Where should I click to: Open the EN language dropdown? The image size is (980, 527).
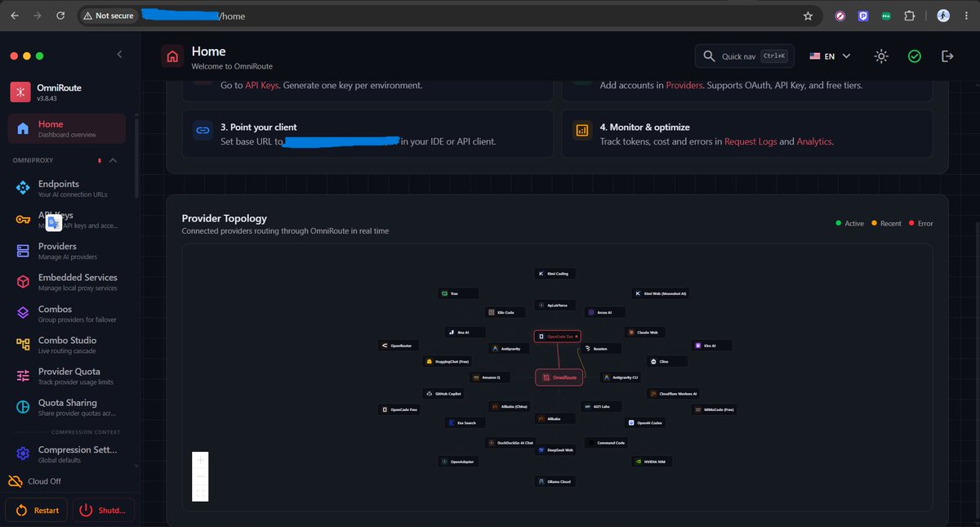pyautogui.click(x=830, y=56)
